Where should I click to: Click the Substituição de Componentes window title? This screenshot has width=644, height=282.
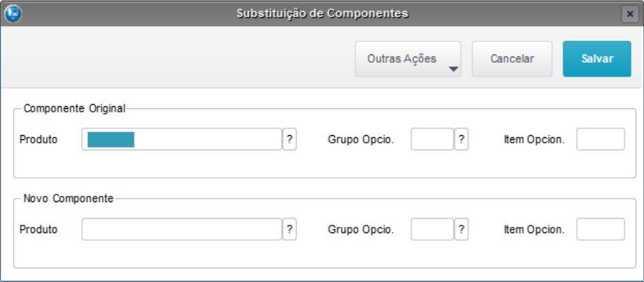click(322, 13)
